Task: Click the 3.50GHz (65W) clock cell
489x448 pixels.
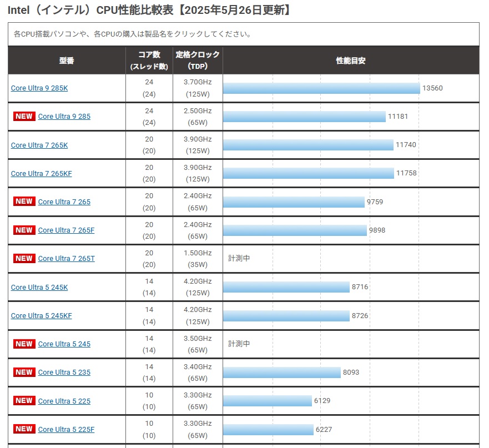Action: pyautogui.click(x=198, y=344)
